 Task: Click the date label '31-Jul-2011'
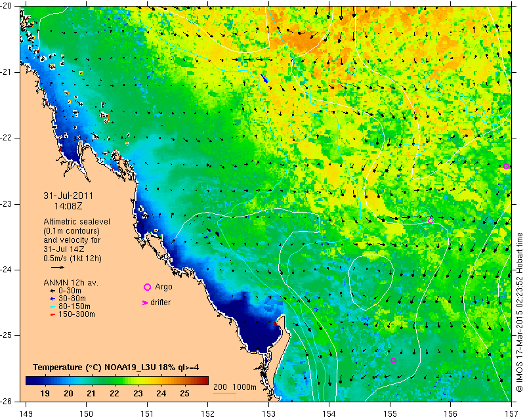tap(68, 196)
